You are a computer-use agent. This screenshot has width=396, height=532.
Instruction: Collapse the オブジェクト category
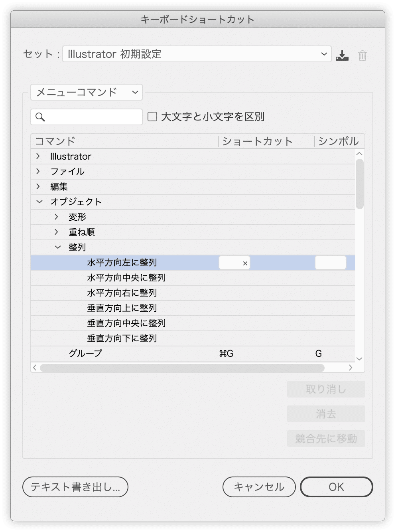pos(39,202)
